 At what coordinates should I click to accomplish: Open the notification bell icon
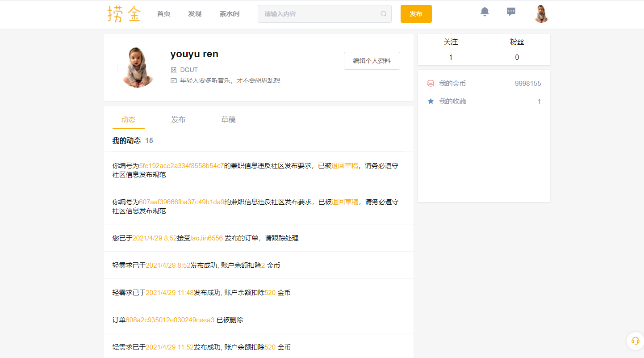[485, 12]
